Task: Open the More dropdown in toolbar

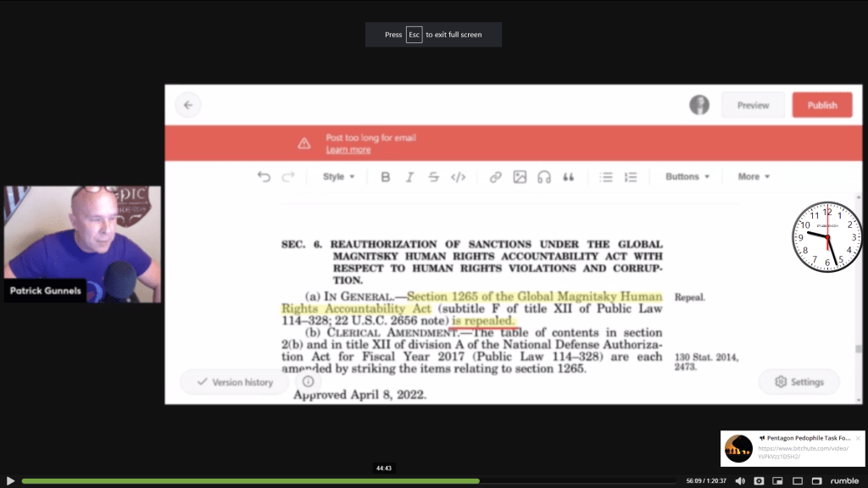Action: 754,177
